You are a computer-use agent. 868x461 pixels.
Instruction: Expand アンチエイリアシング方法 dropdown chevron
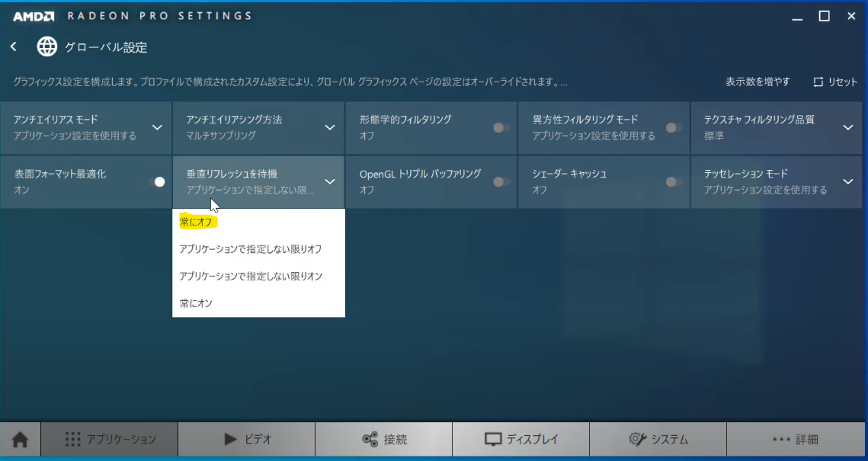tap(330, 128)
